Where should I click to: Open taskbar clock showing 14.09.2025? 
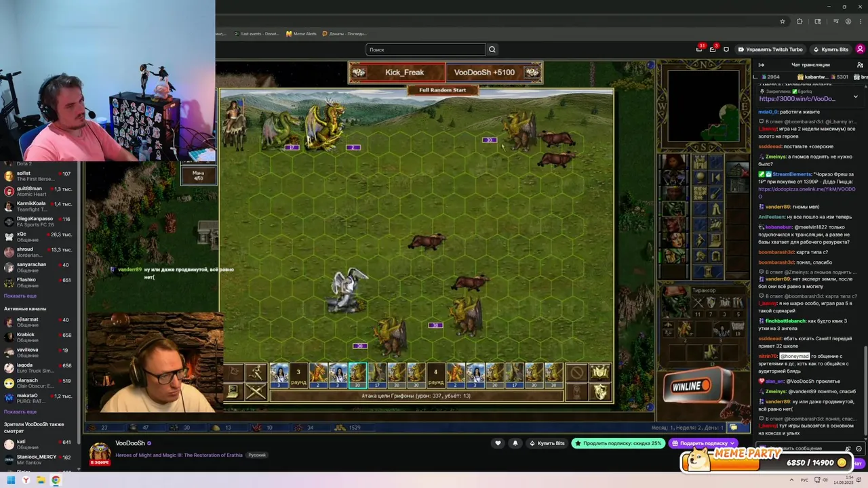(844, 480)
